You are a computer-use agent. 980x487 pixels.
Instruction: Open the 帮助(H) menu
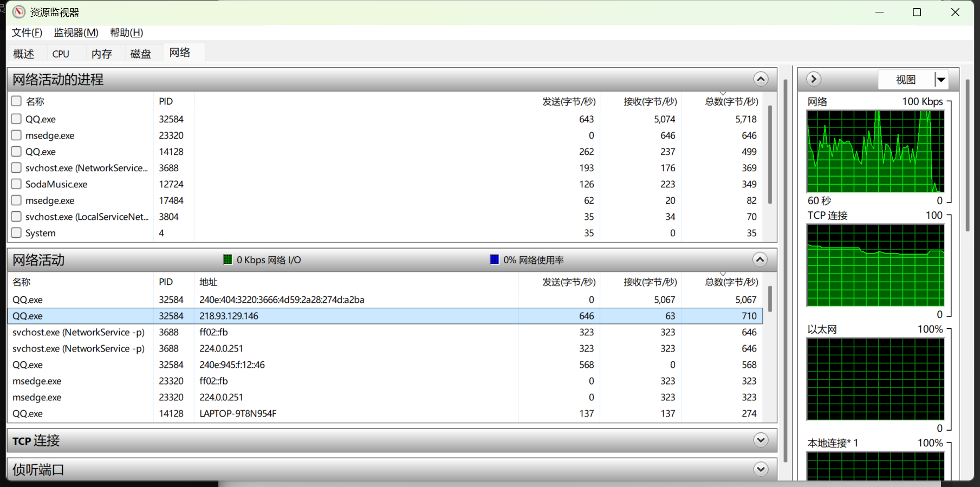click(x=126, y=33)
